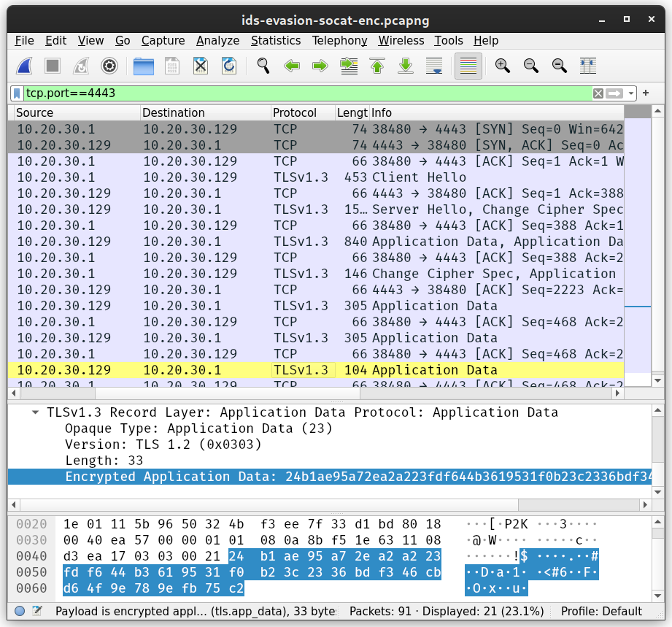Click the find packet magnifier icon
672x627 pixels.
(263, 66)
